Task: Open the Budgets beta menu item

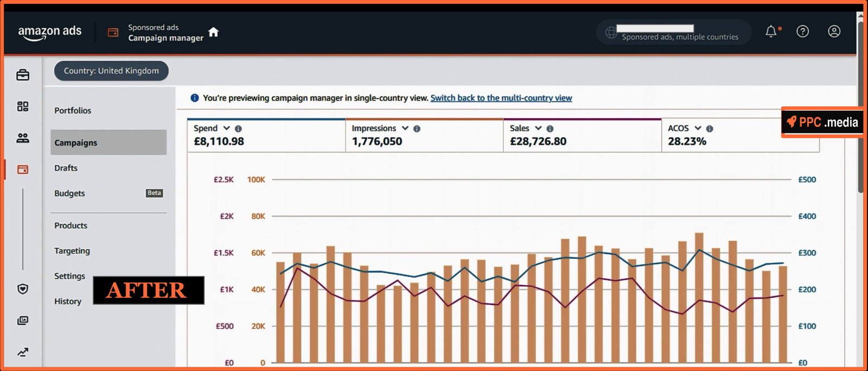Action: click(69, 193)
